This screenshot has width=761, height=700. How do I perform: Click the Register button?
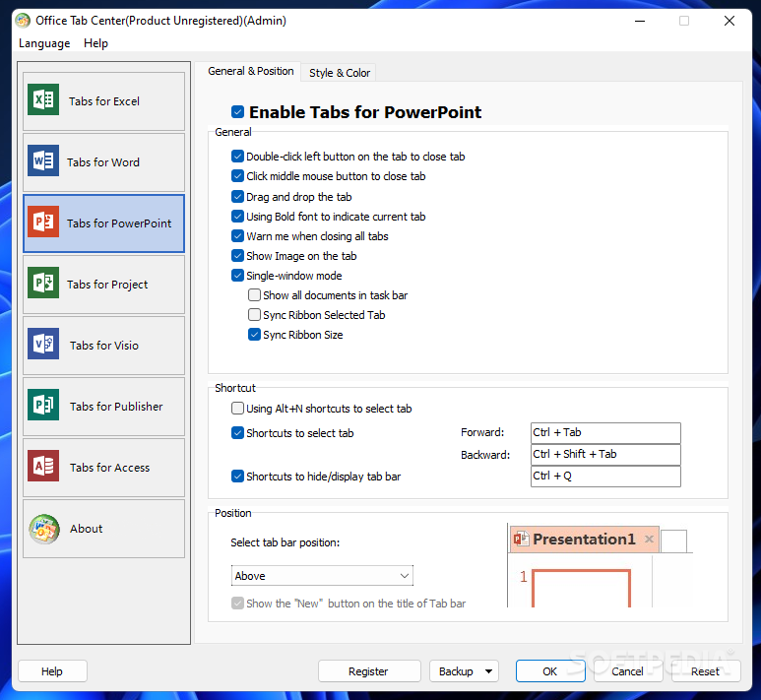click(x=368, y=671)
